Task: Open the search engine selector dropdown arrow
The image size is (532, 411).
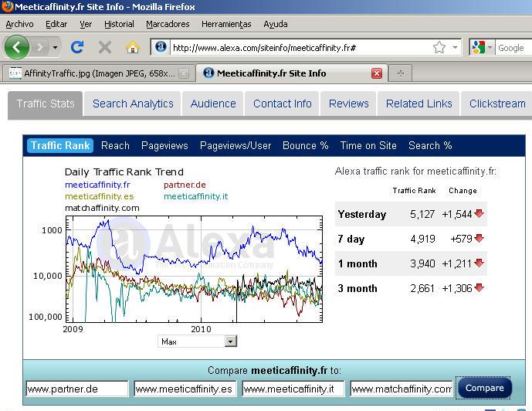Action: (490, 48)
